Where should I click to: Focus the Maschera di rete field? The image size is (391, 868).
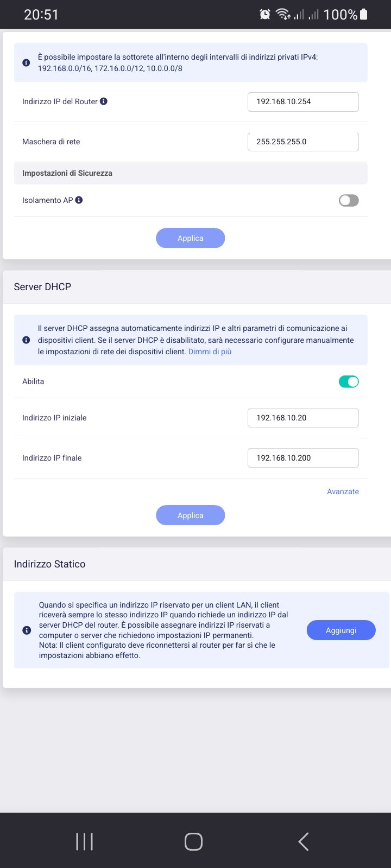coord(303,142)
